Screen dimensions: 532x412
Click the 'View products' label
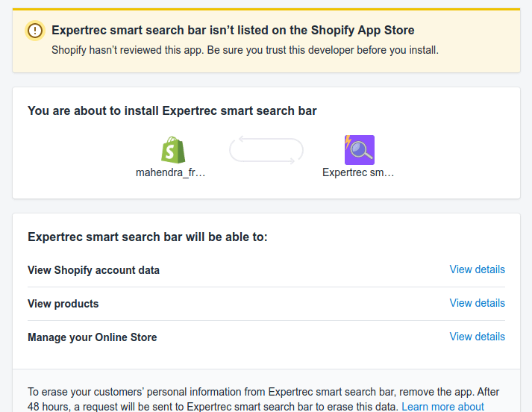[x=63, y=304]
